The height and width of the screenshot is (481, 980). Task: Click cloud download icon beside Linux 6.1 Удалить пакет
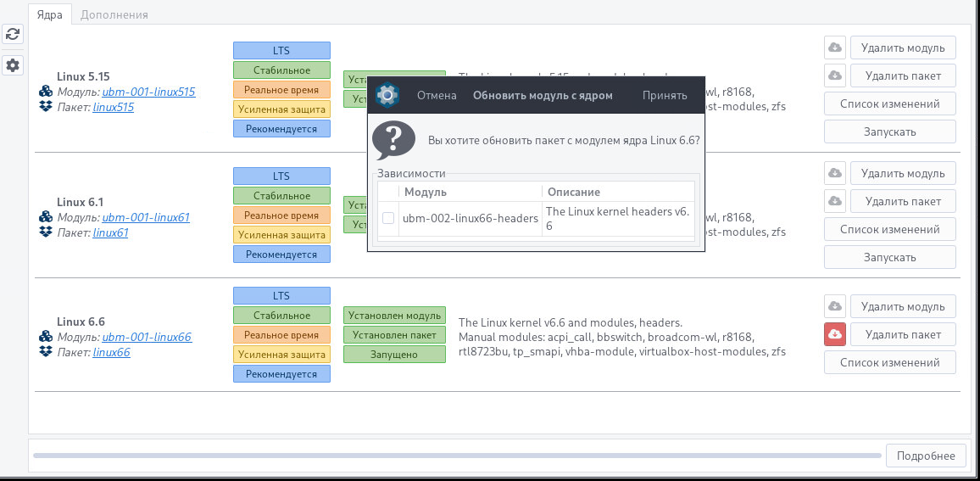pyautogui.click(x=834, y=201)
